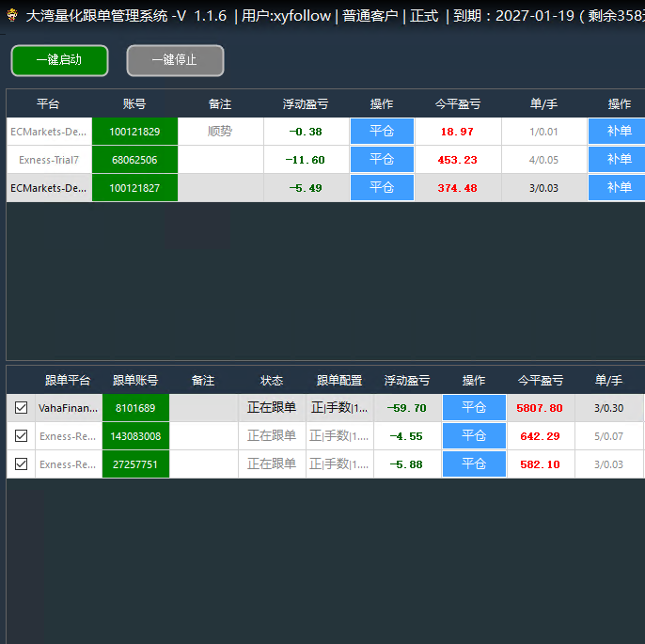Click 平仓 for account 100121827
The height and width of the screenshot is (644, 645).
pos(382,187)
